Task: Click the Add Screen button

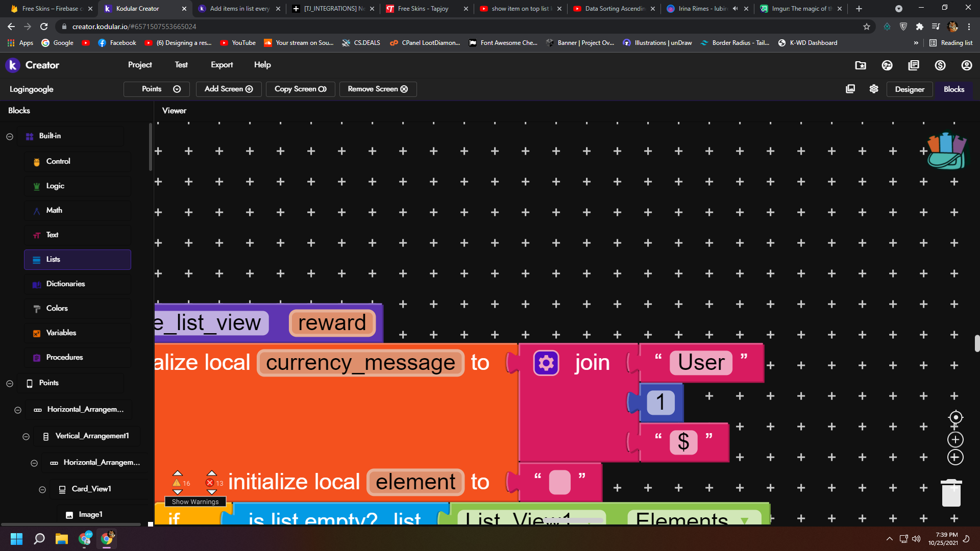Action: [x=229, y=89]
